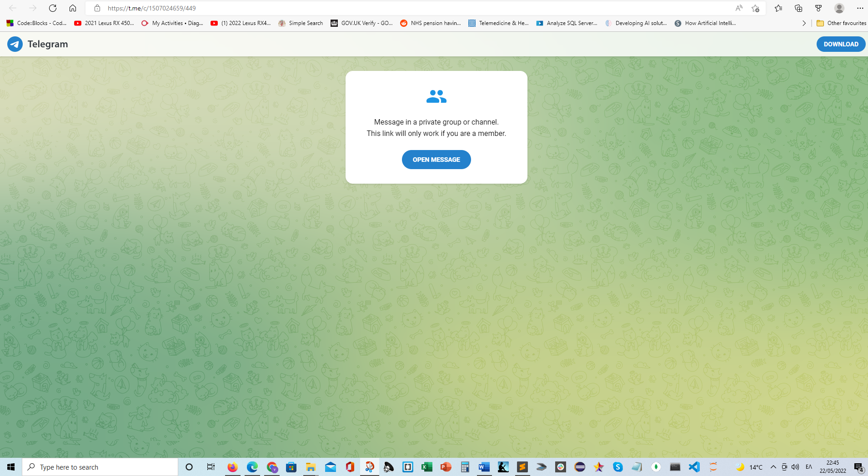Open the GOV.UK Verify bookmark

pyautogui.click(x=362, y=23)
